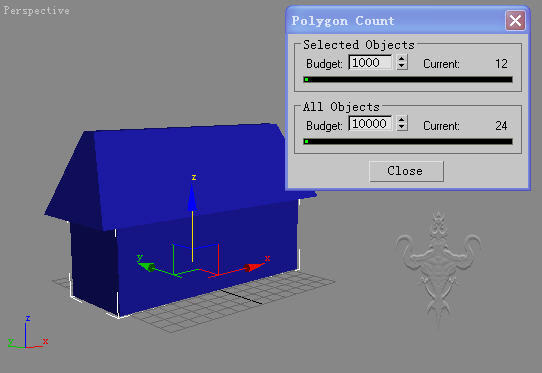Click the Selected Objects budget field
This screenshot has width=542, height=373.
(370, 63)
